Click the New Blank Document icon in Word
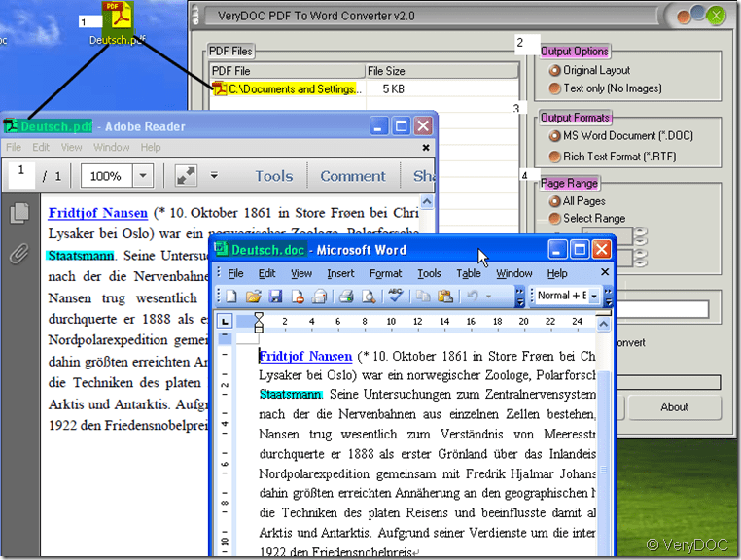The width and height of the screenshot is (741, 560). (x=231, y=297)
